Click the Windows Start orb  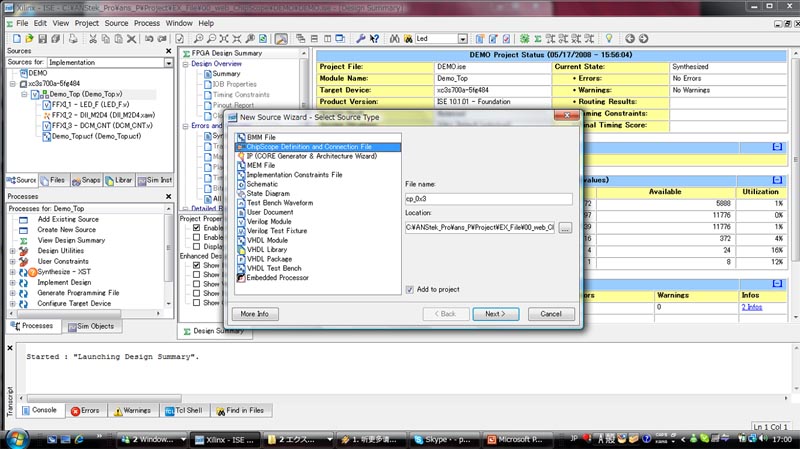17,439
